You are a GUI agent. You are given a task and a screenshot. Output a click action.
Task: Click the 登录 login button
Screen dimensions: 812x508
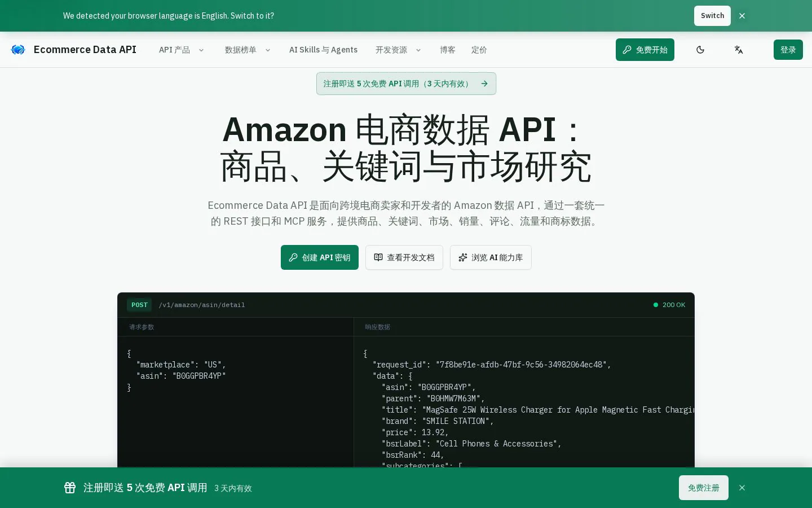click(788, 50)
